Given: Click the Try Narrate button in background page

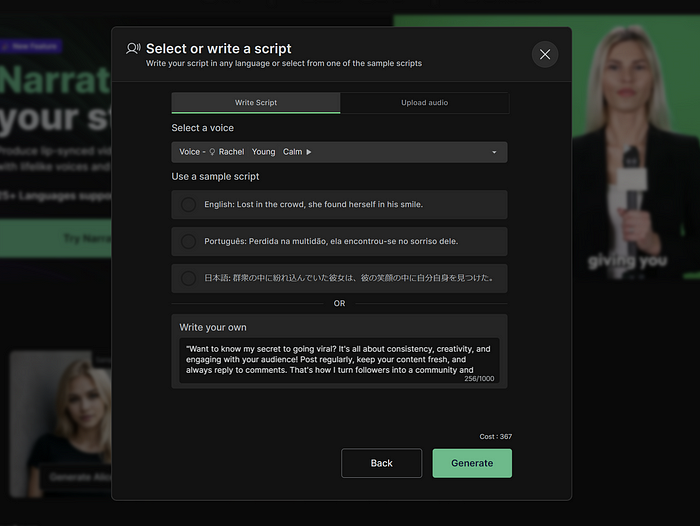Looking at the screenshot, I should click(x=56, y=238).
